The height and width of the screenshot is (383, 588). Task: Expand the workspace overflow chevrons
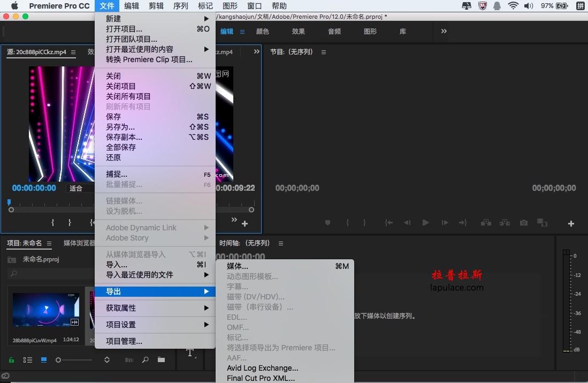(x=444, y=31)
